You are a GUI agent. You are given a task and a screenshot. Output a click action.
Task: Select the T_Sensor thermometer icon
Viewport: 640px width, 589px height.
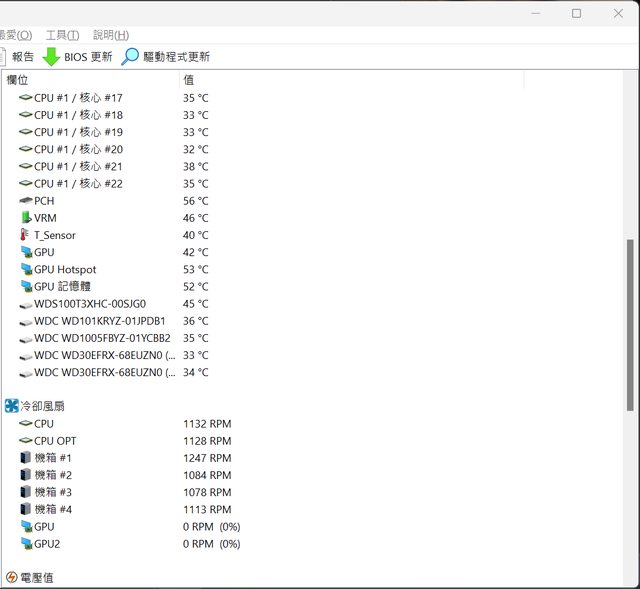click(x=26, y=235)
